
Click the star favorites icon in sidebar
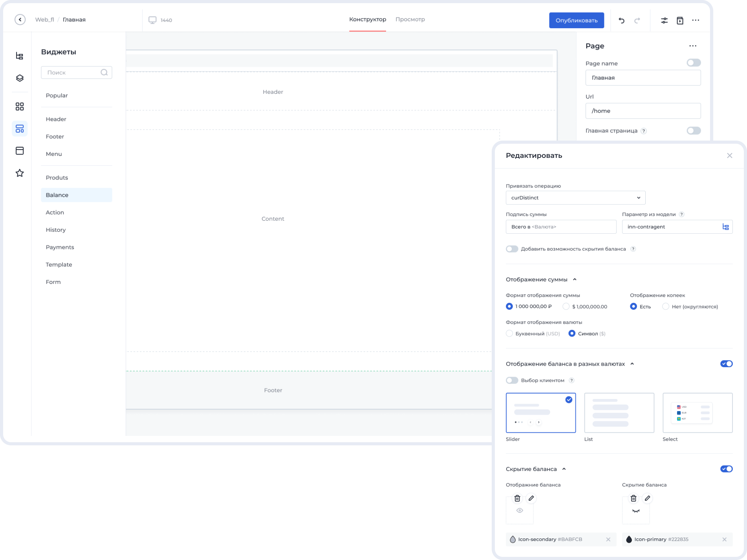click(20, 173)
